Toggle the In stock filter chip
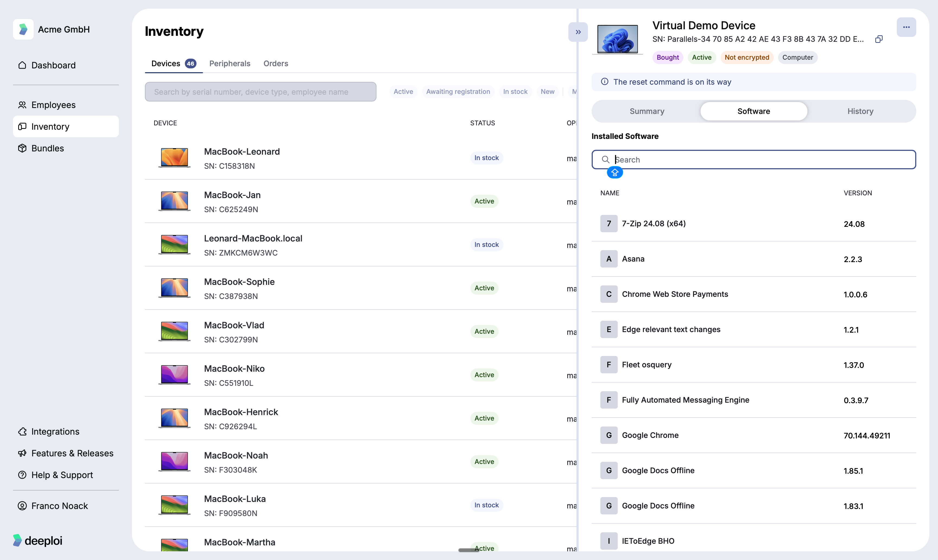This screenshot has width=938, height=560. 515,92
